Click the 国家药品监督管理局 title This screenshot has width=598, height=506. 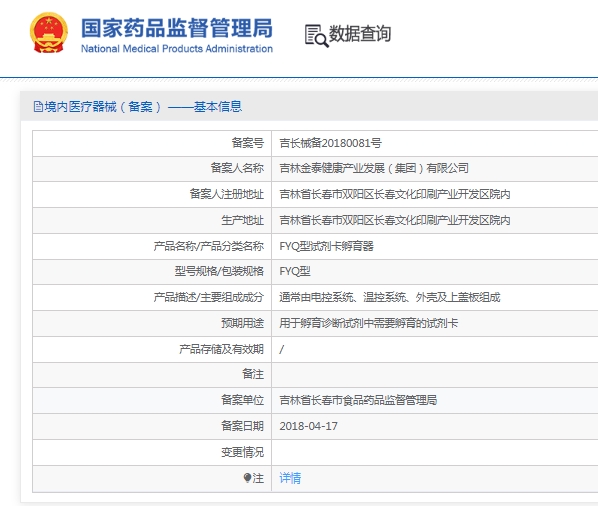[x=177, y=28]
